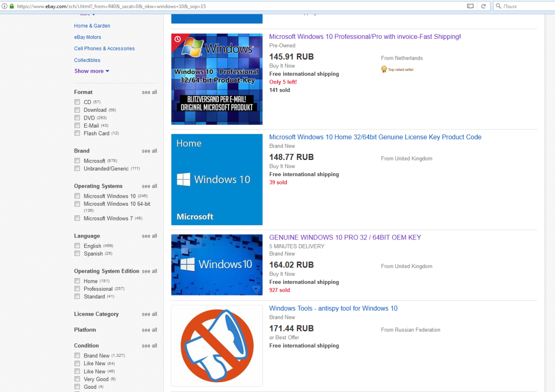The height and width of the screenshot is (392, 555).
Task: Select the Microsoft Windows 7 checkbox
Action: [x=77, y=218]
